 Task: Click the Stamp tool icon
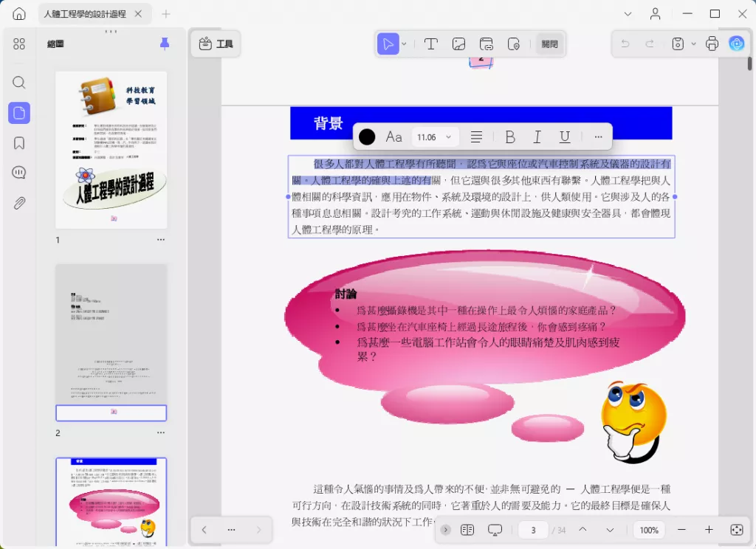[513, 44]
